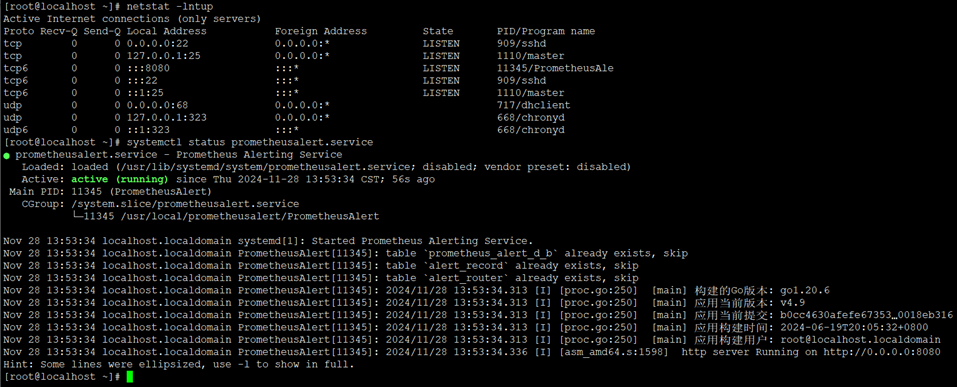Click the "root@localhost.localdomain" build user text
Screen dimensions: 957x387
click(x=860, y=340)
